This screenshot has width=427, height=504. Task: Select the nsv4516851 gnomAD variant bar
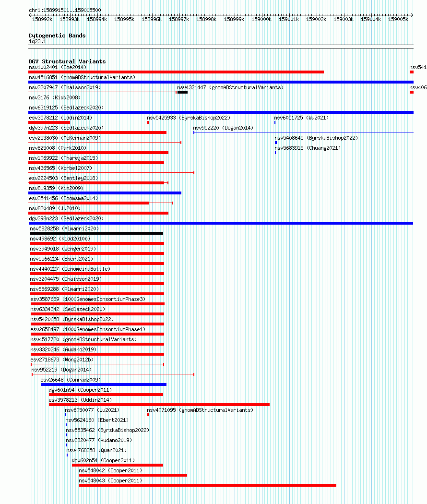221,82
